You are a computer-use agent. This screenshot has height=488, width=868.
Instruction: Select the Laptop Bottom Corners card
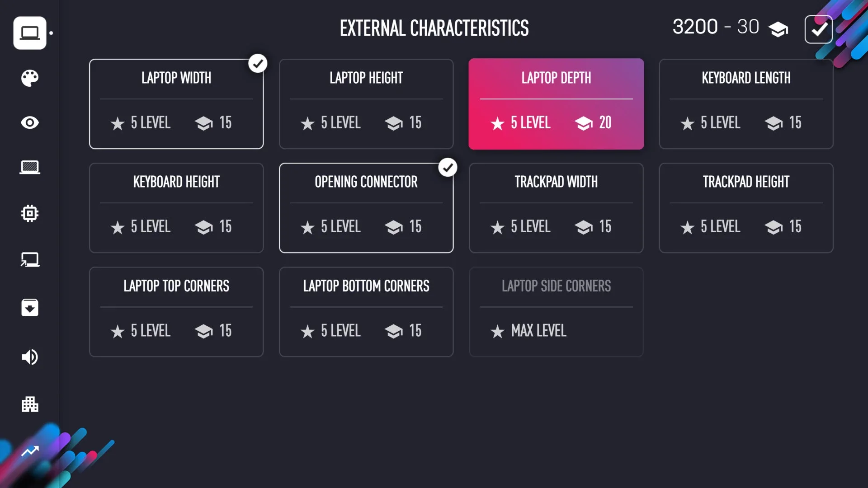pos(366,312)
